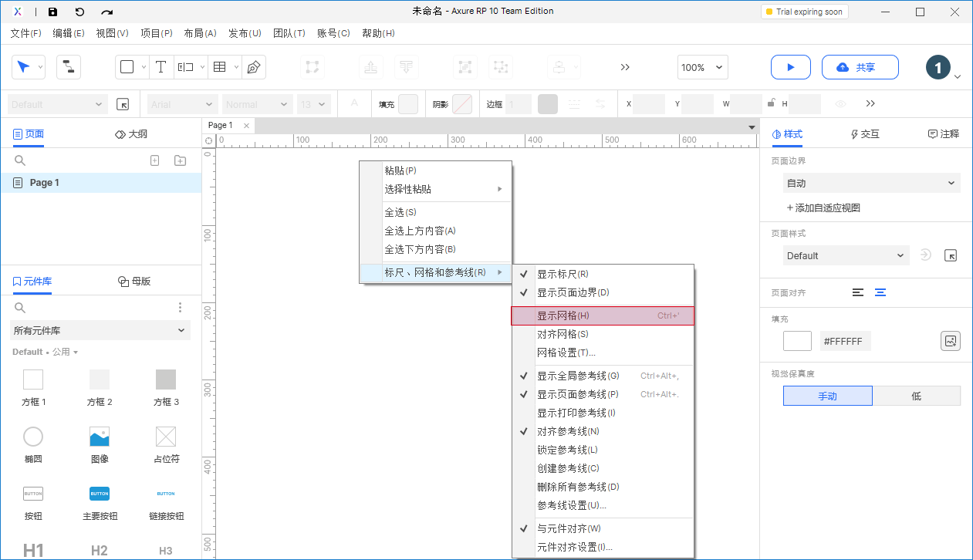Open the library options three-dot menu
Image resolution: width=973 pixels, height=560 pixels.
coord(181,308)
